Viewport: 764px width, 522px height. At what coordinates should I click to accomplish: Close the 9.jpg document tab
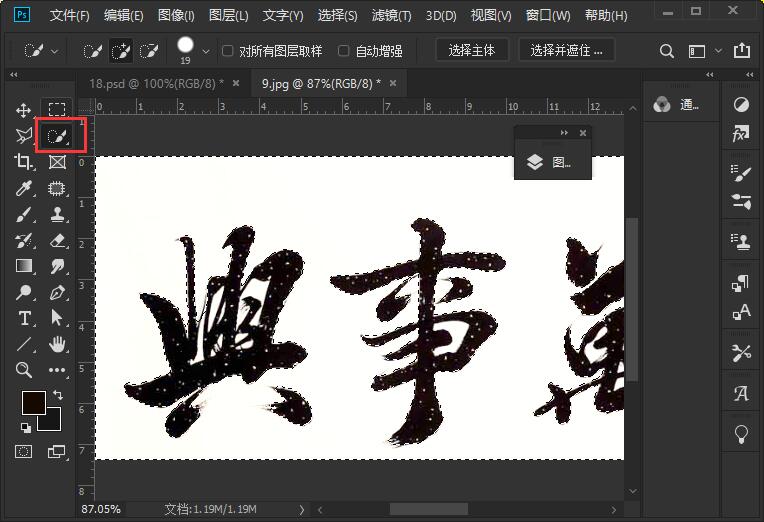(x=393, y=83)
